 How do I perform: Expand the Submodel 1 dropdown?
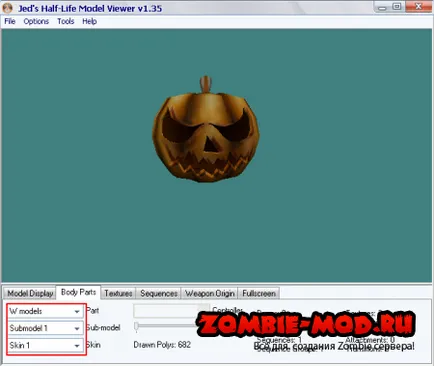coord(45,328)
